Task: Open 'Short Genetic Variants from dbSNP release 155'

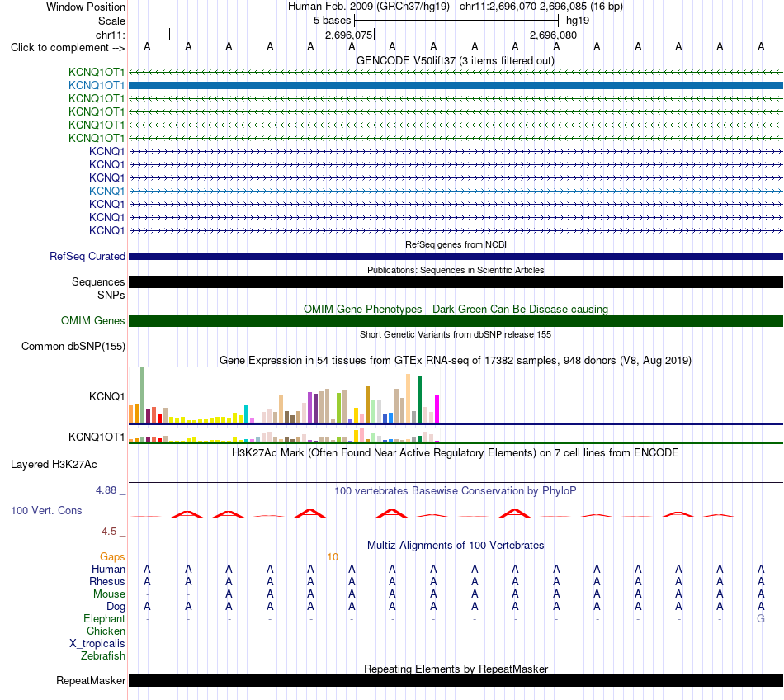Action: click(x=456, y=334)
